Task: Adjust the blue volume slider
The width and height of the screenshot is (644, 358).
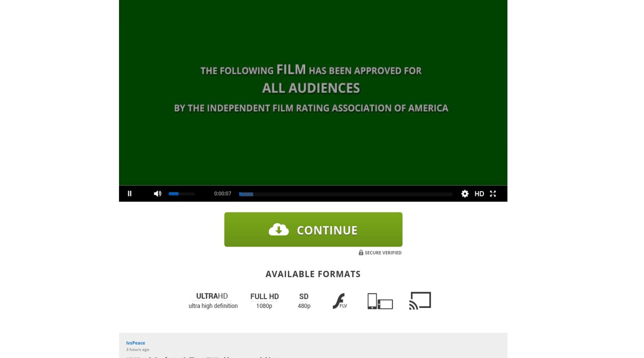Action: 182,194
